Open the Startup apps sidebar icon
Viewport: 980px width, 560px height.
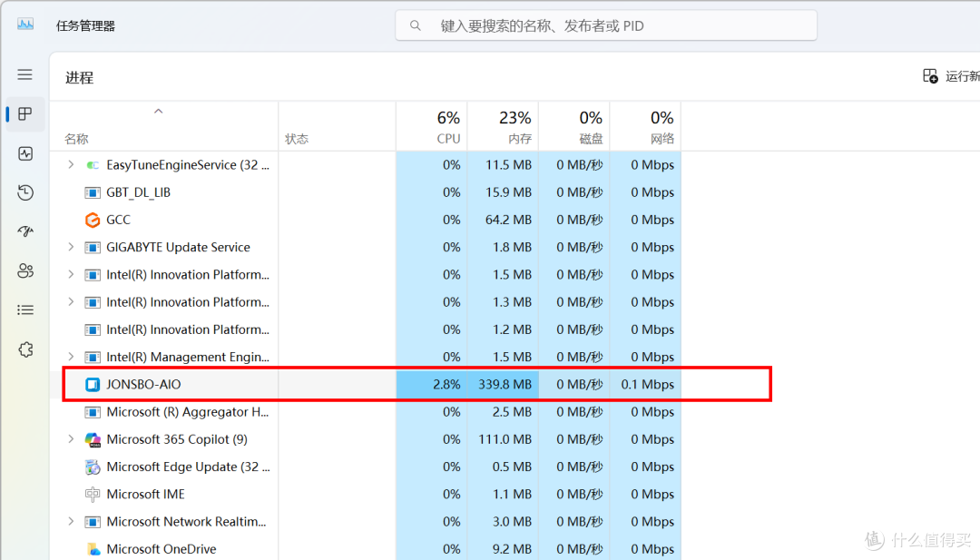tap(25, 231)
